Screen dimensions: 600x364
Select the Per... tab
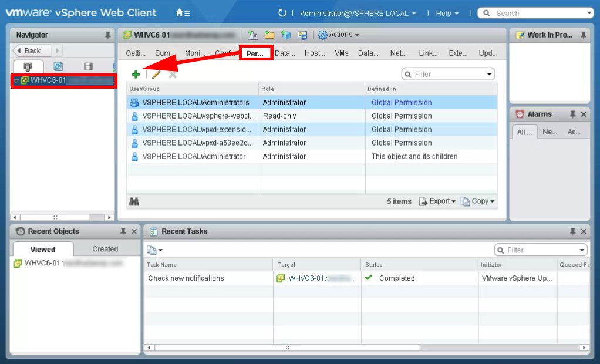[255, 53]
